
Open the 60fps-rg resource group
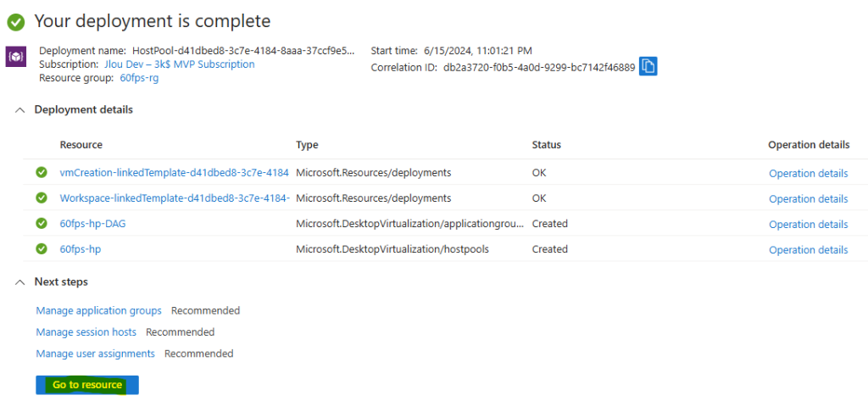coord(140,78)
